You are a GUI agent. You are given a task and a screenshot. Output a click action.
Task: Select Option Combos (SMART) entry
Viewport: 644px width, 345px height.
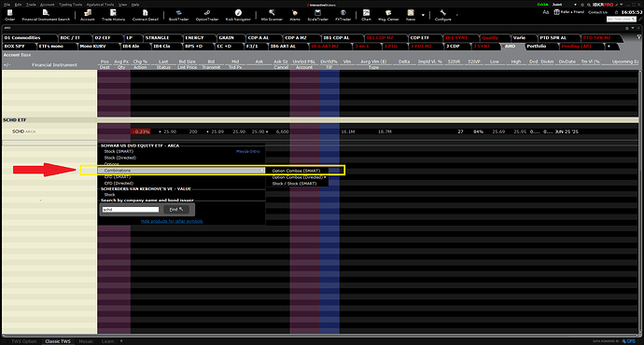297,171
